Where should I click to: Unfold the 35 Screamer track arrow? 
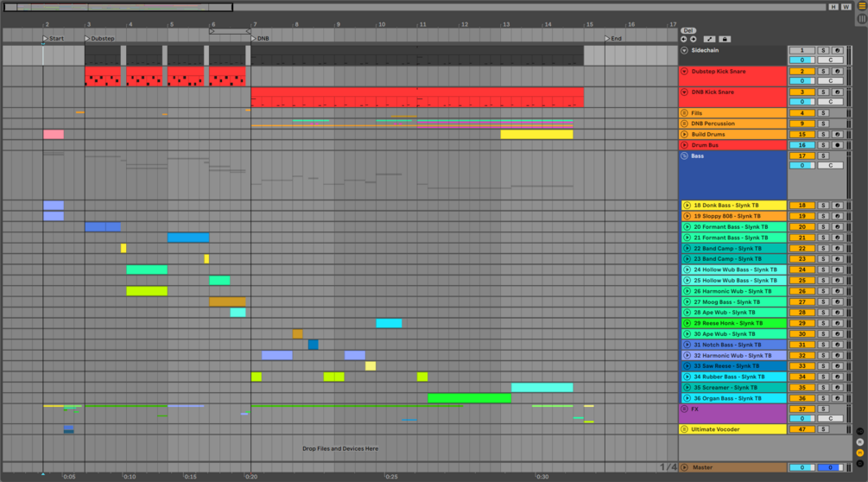(687, 387)
